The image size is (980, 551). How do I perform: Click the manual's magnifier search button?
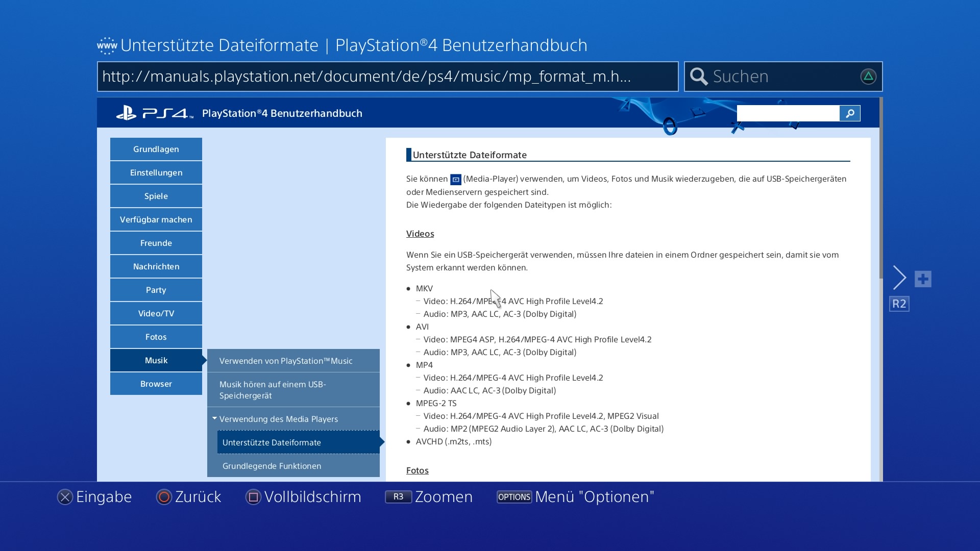click(849, 113)
